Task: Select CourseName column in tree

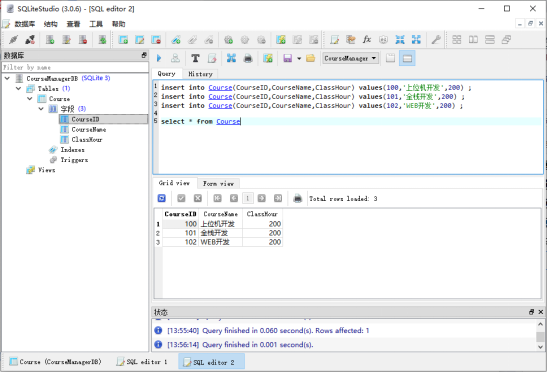Action: 89,130
